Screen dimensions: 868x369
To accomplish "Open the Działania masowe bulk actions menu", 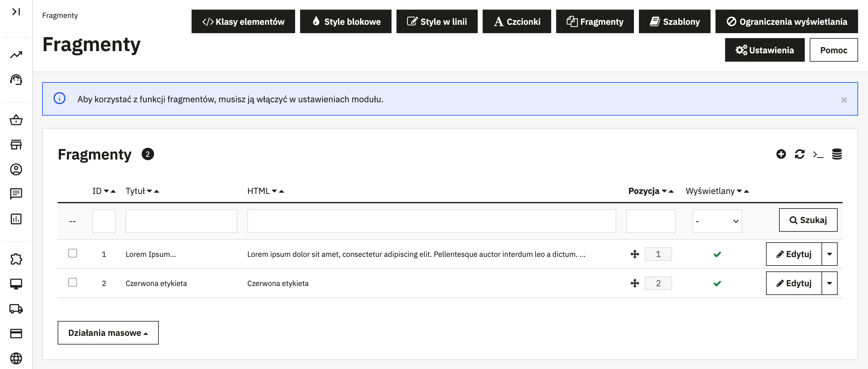I will pyautogui.click(x=108, y=333).
